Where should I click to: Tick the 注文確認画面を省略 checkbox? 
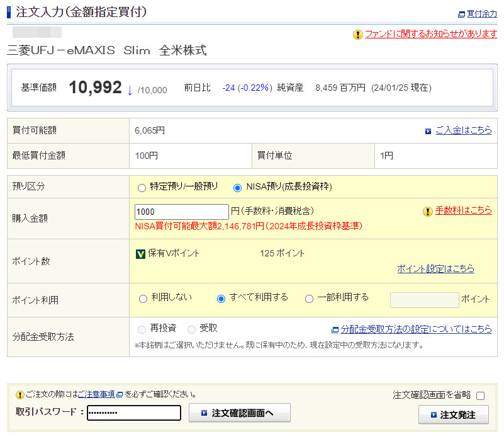tap(480, 396)
